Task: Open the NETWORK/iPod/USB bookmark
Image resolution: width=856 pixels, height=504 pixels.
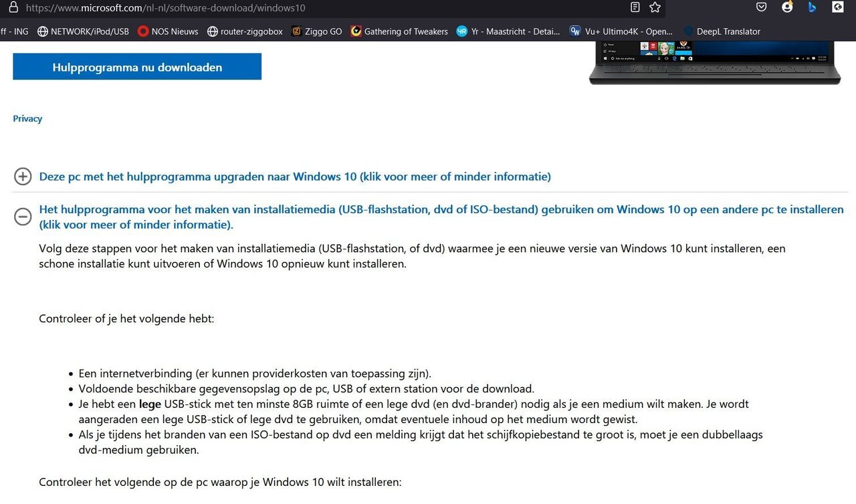Action: (x=83, y=31)
